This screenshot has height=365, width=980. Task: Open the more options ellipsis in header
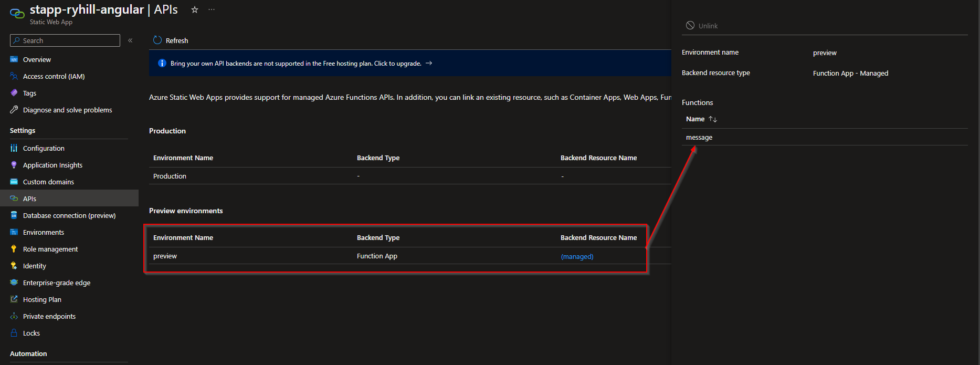point(212,9)
